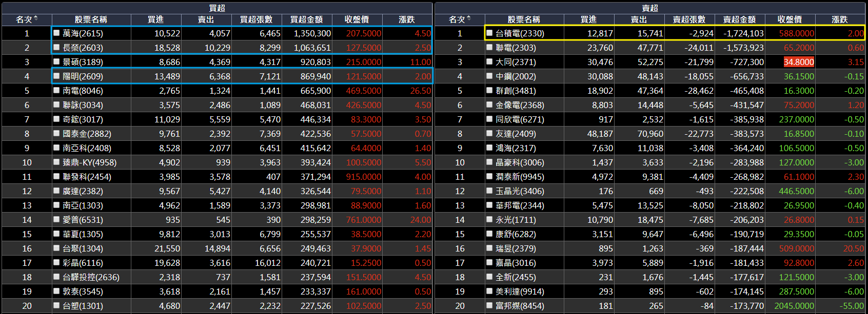Select the 陽明(2609) row checkbox

57,76
